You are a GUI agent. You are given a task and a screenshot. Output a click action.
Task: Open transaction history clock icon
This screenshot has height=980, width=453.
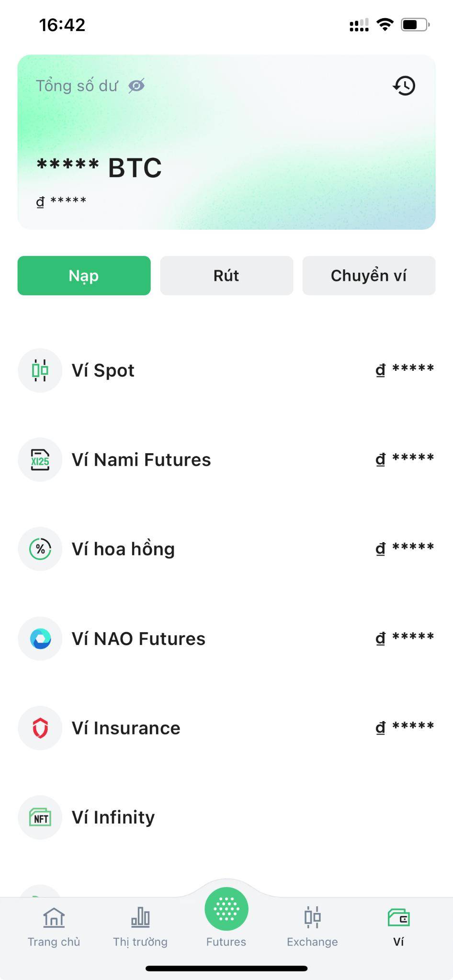tap(404, 86)
